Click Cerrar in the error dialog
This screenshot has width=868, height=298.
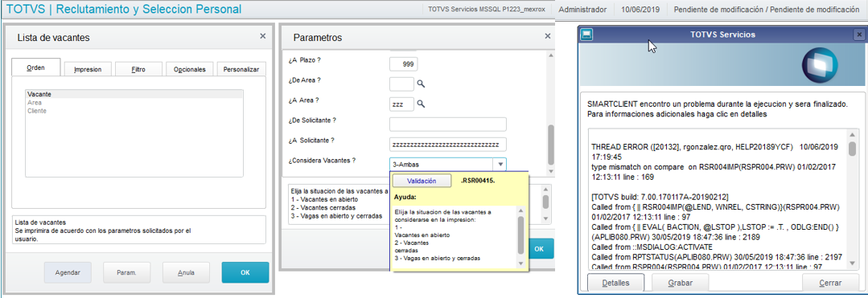click(x=830, y=283)
